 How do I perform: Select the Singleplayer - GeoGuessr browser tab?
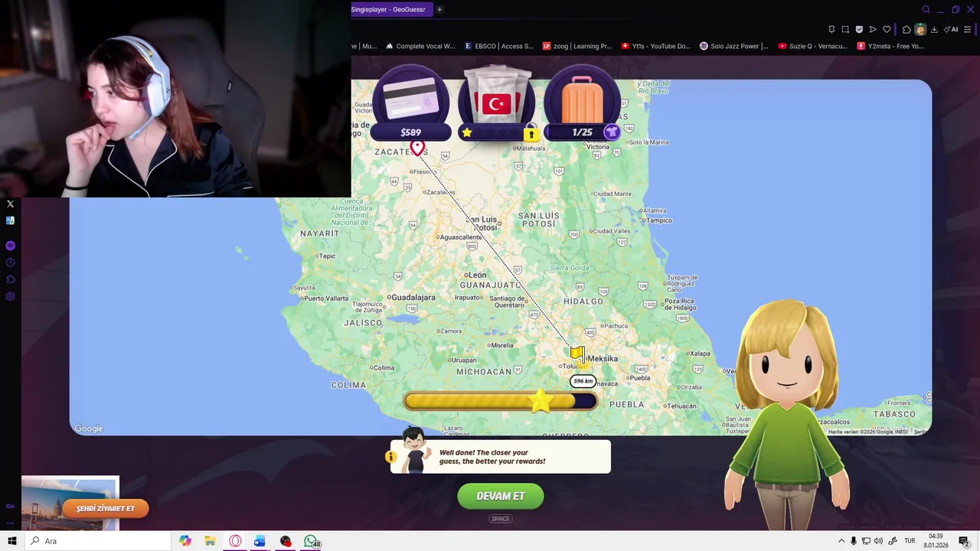coord(390,9)
